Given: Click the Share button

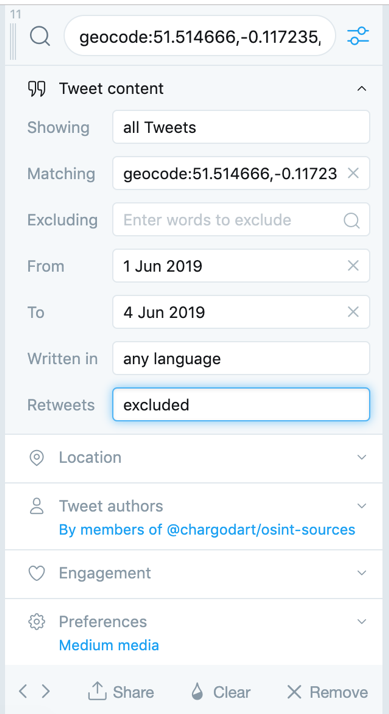Looking at the screenshot, I should (x=121, y=692).
